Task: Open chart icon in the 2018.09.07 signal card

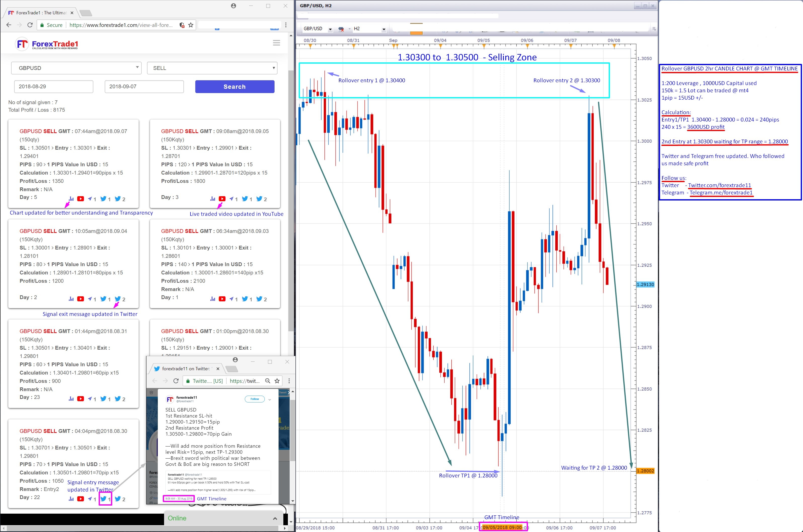Action: coord(71,199)
